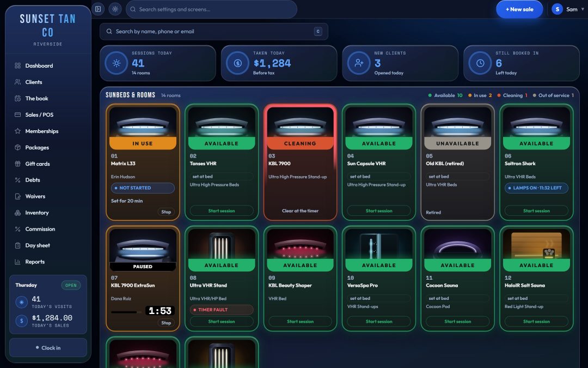Start session on Sun Capsule VHR
This screenshot has width=588, height=368.
pyautogui.click(x=379, y=210)
